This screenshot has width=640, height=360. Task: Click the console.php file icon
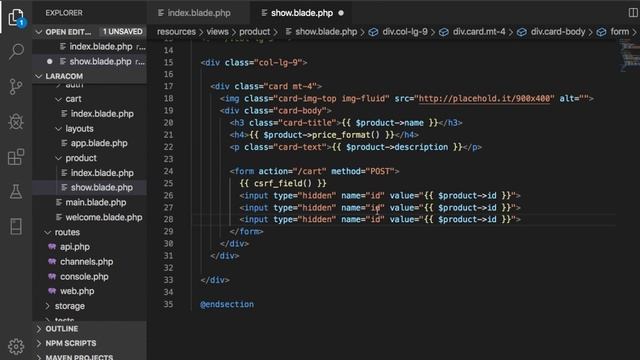tap(52, 276)
